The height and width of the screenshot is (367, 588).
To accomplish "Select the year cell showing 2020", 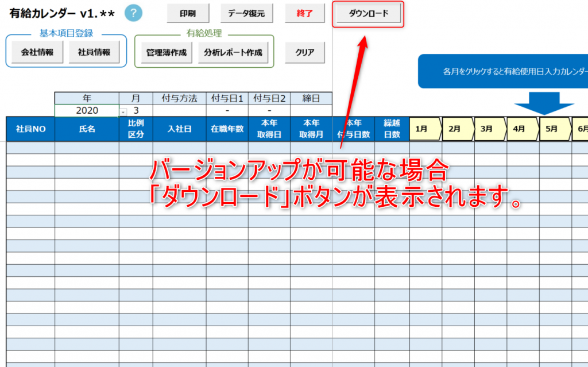I will click(87, 110).
